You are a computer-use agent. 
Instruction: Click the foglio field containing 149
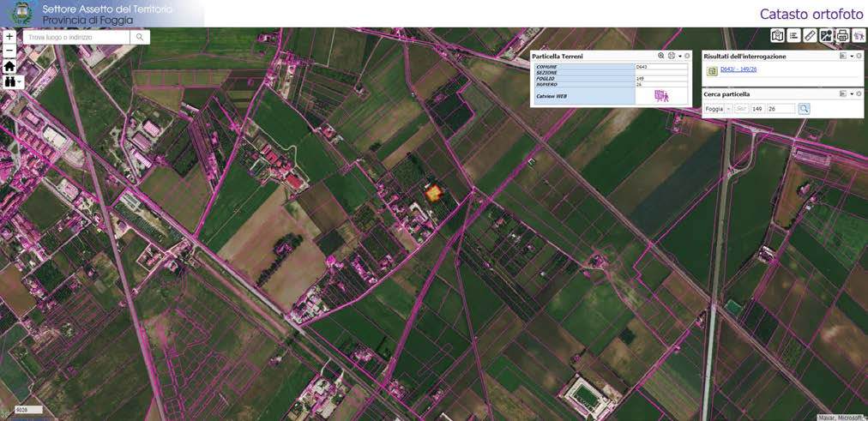point(757,109)
